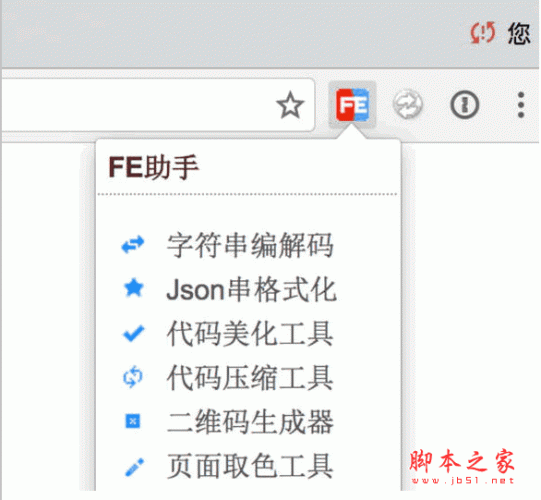
Task: Open 字符串编解码 tool
Action: coord(250,245)
